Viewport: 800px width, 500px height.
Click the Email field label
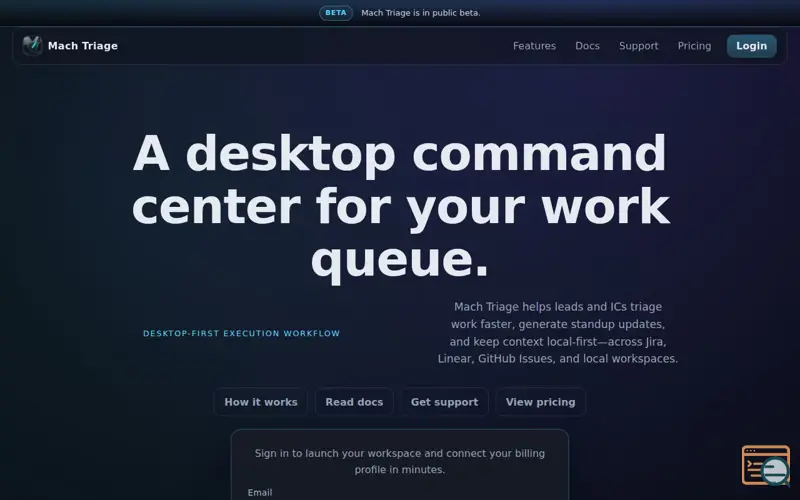260,492
